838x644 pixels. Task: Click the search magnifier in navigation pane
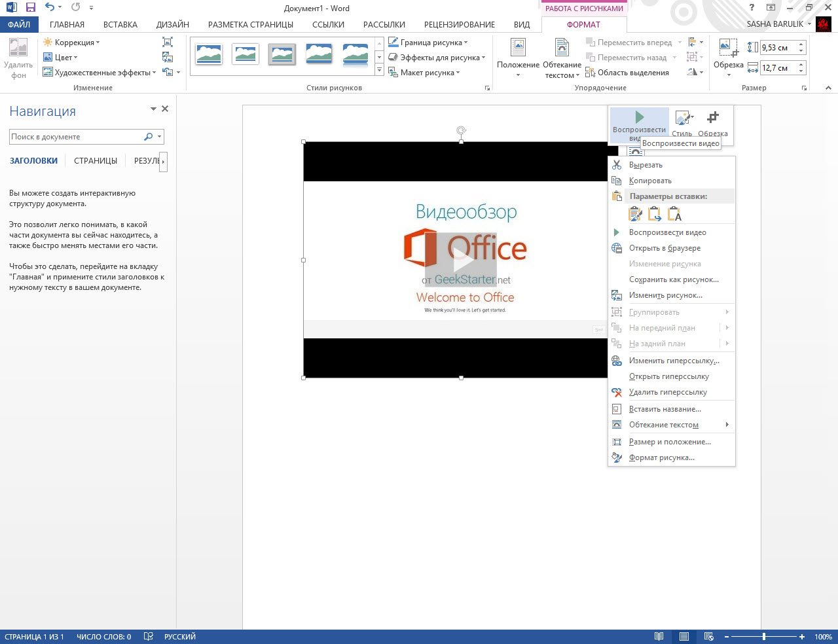pos(149,137)
